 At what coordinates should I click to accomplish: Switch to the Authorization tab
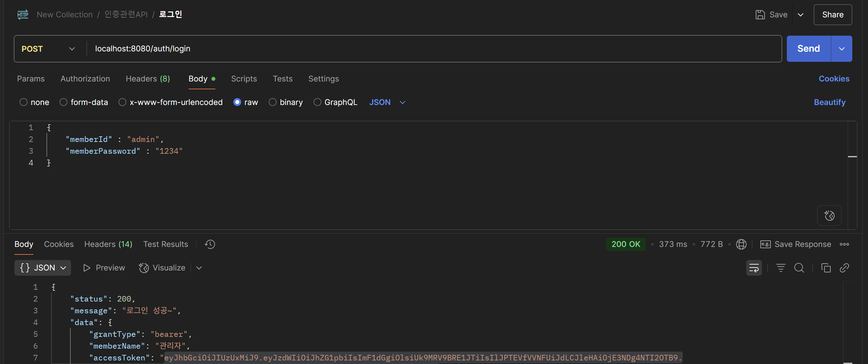85,78
